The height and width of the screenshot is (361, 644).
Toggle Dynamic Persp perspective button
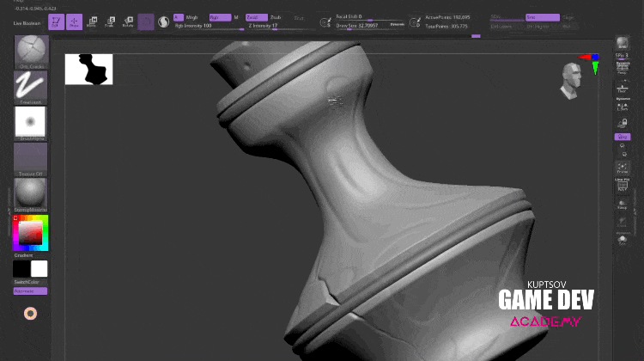pos(623,68)
